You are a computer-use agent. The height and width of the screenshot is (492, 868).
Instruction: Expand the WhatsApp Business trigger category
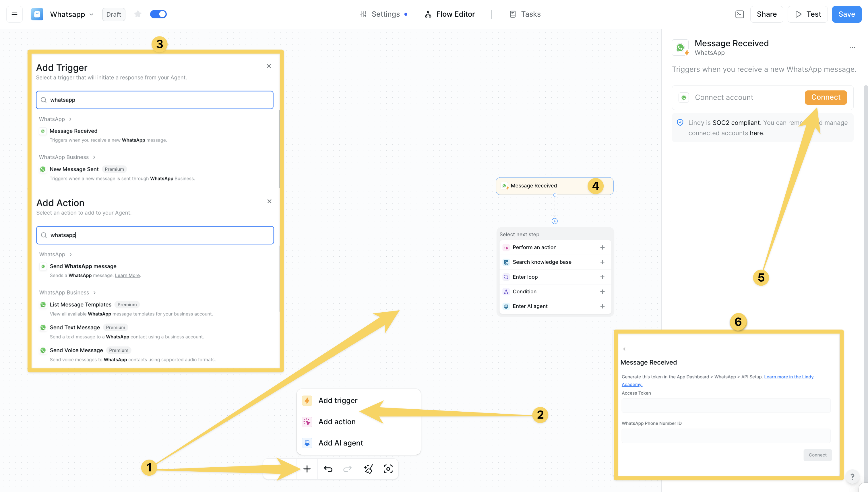[x=67, y=157]
